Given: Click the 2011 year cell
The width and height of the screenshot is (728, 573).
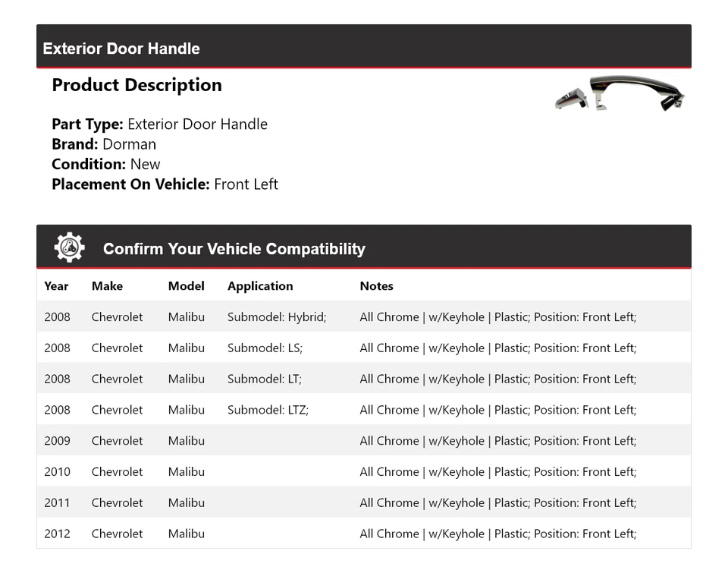Looking at the screenshot, I should click(x=57, y=502).
